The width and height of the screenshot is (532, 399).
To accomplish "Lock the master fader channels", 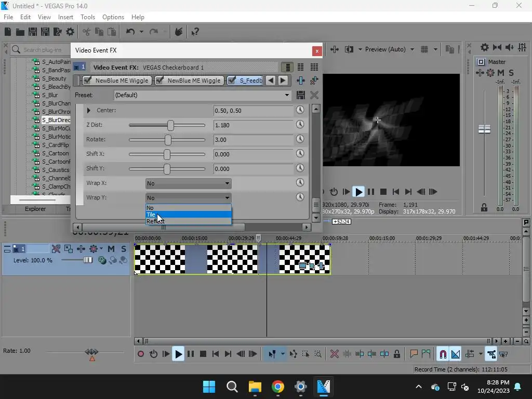I will [484, 208].
